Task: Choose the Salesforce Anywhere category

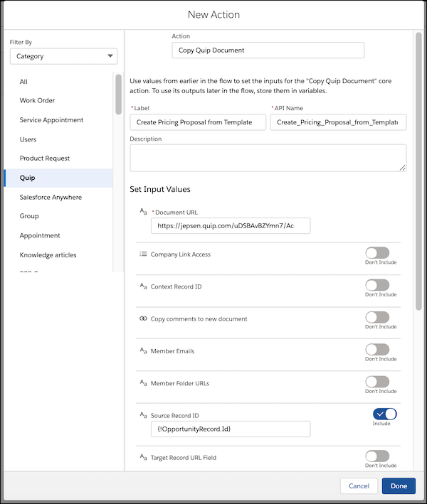Action: pyautogui.click(x=58, y=197)
